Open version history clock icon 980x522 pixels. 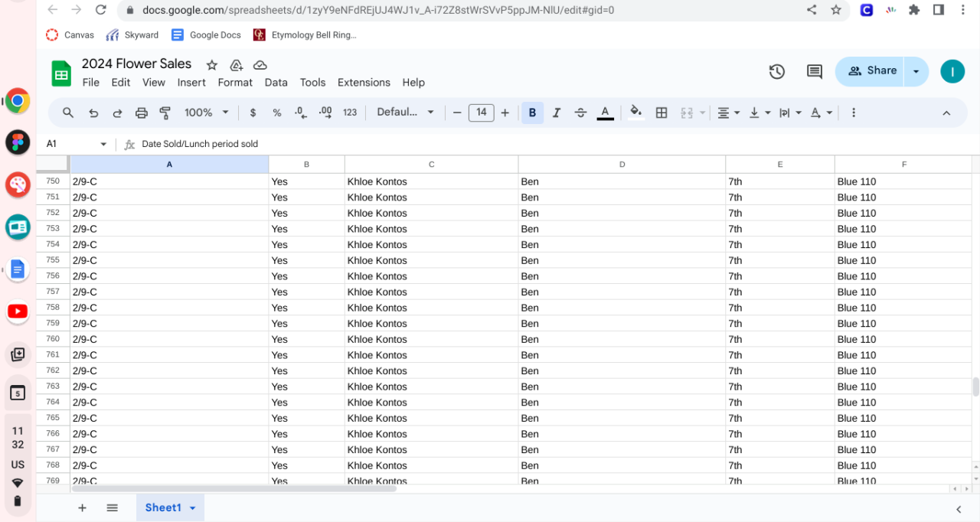click(x=776, y=71)
